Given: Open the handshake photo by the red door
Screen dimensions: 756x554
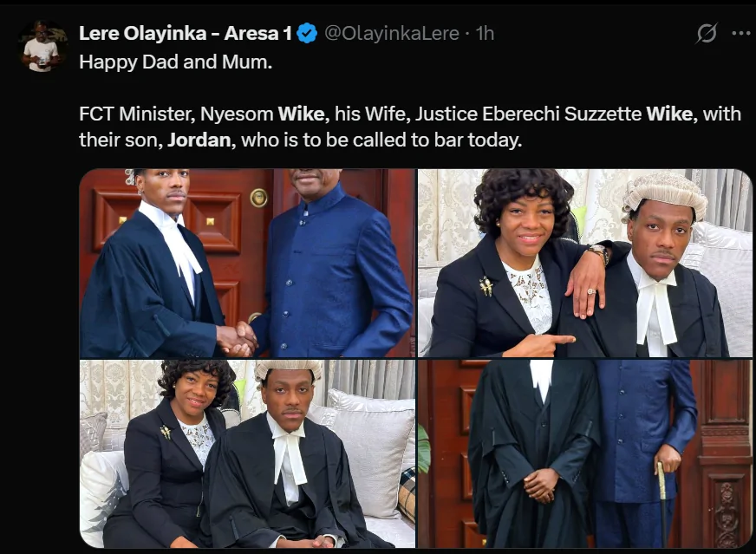Looking at the screenshot, I should pos(247,264).
